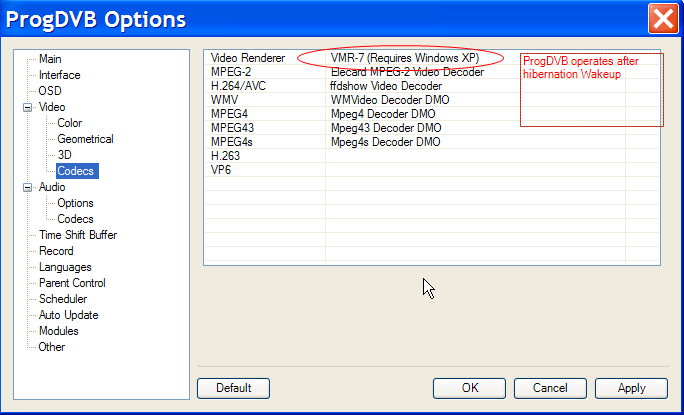This screenshot has height=415, width=684.
Task: Open the Languages settings
Action: point(65,267)
